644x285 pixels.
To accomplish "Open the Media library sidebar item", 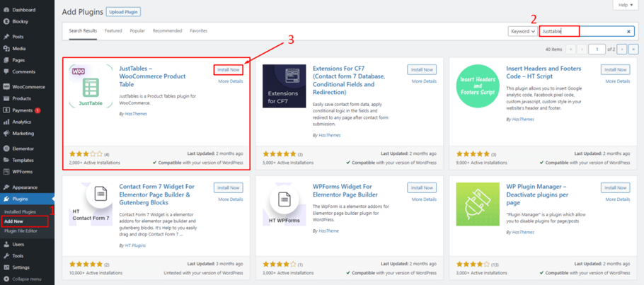I will coord(18,49).
